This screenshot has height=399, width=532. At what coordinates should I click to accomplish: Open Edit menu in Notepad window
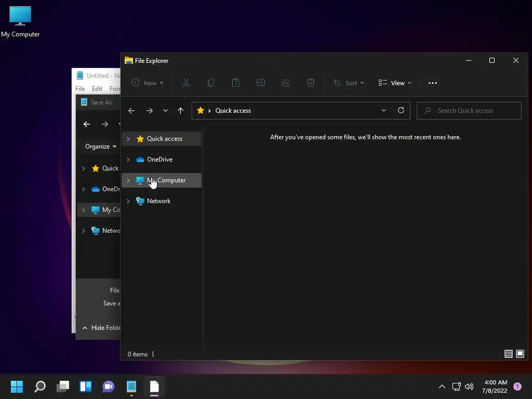click(x=97, y=88)
